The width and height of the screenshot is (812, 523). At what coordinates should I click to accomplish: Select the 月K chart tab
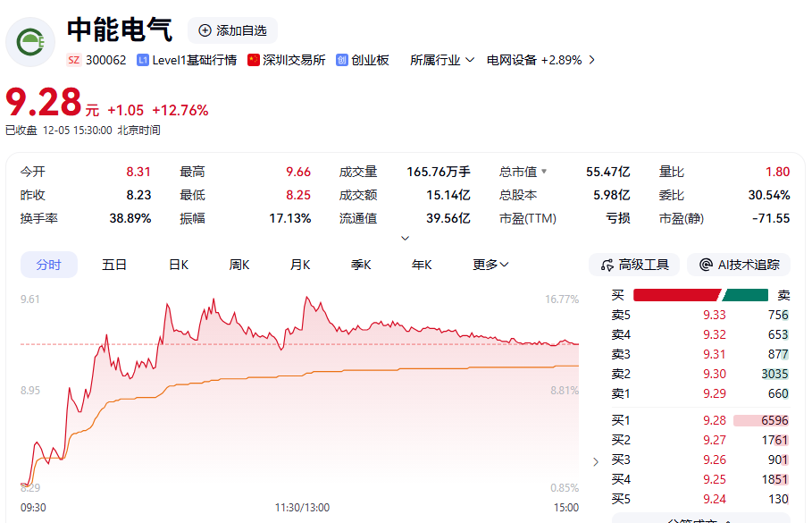point(300,265)
